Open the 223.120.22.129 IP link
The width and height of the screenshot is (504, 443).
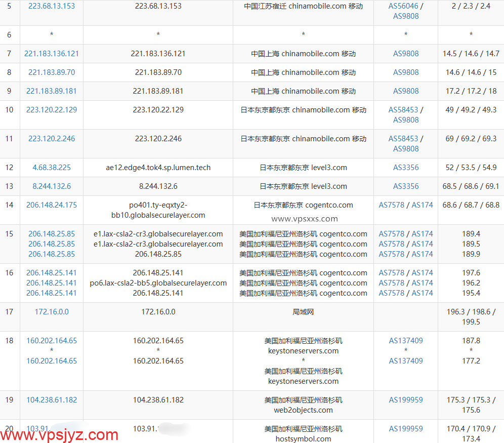click(x=52, y=110)
